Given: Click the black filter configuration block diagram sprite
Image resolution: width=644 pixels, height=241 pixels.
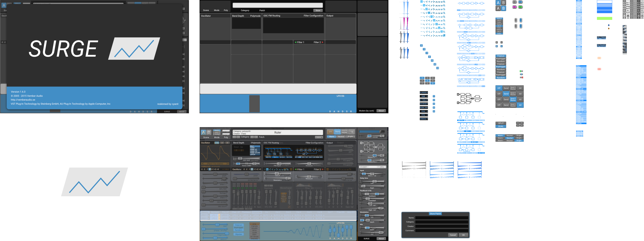Looking at the screenshot, I should point(469,98).
